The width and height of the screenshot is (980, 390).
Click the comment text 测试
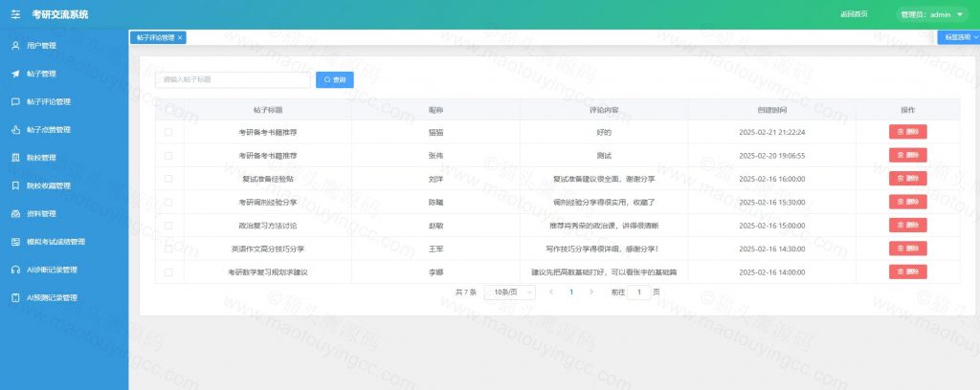tap(604, 156)
